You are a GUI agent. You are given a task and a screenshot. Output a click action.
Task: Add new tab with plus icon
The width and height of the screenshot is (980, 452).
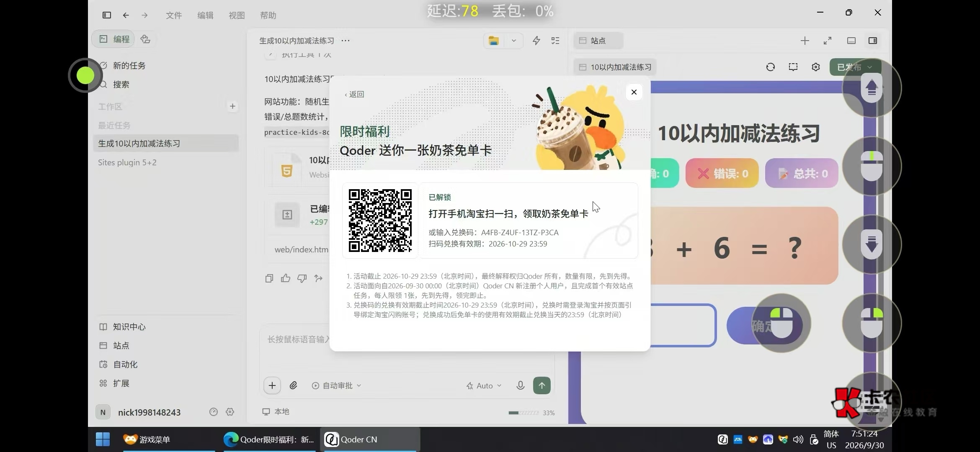(x=805, y=41)
